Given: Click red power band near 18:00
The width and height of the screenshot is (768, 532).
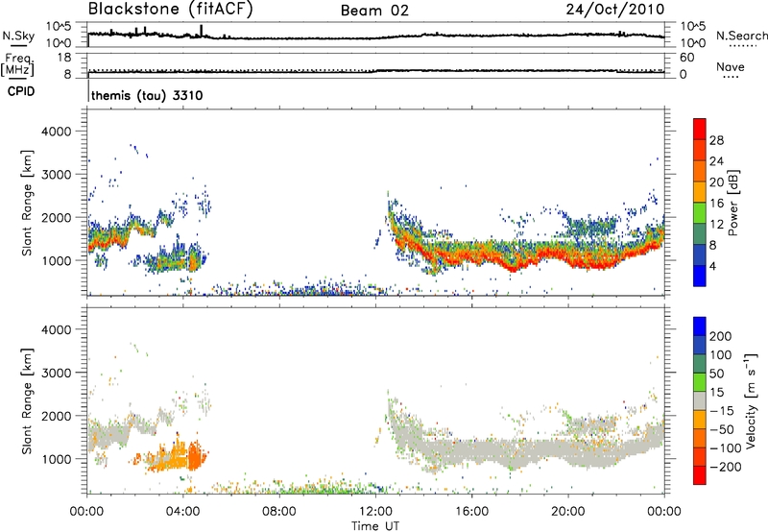Looking at the screenshot, I should coord(514,268).
